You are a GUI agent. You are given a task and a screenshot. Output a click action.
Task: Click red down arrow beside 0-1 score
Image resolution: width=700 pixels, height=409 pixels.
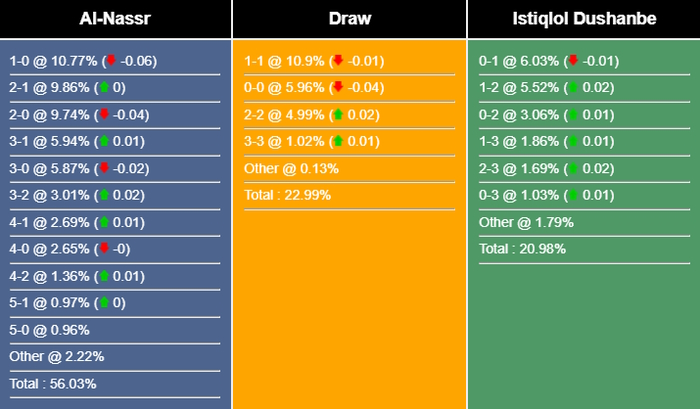point(571,61)
